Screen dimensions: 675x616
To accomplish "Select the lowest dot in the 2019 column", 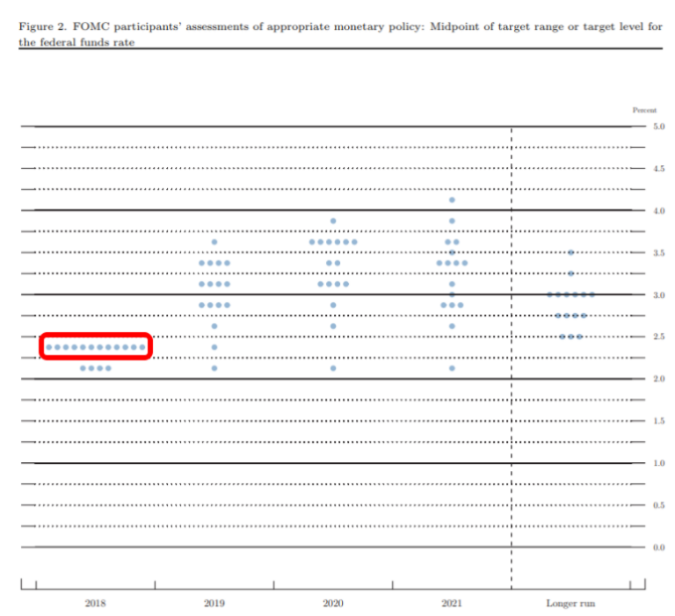I will pyautogui.click(x=214, y=368).
